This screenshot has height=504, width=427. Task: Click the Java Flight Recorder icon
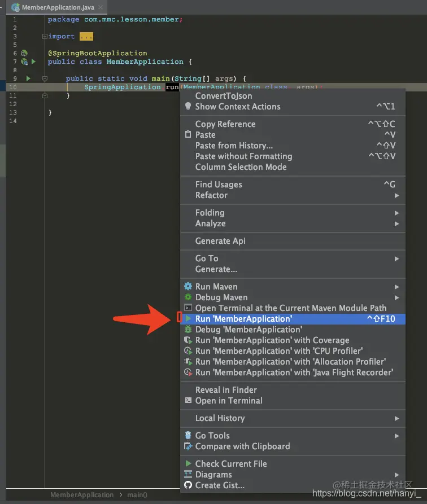click(188, 372)
